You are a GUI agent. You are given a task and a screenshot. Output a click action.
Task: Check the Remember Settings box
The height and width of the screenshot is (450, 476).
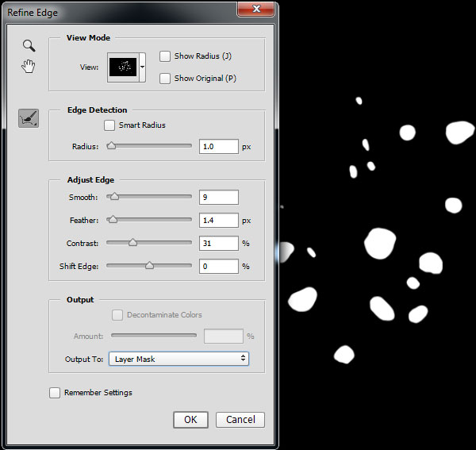55,392
